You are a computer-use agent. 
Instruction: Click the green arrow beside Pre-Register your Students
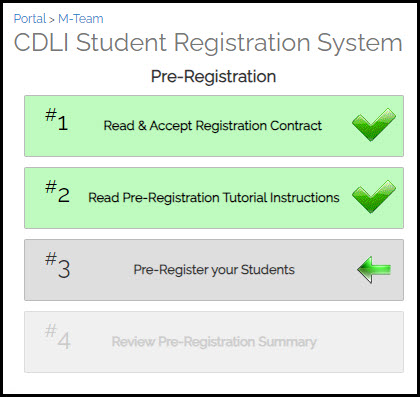pyautogui.click(x=374, y=269)
